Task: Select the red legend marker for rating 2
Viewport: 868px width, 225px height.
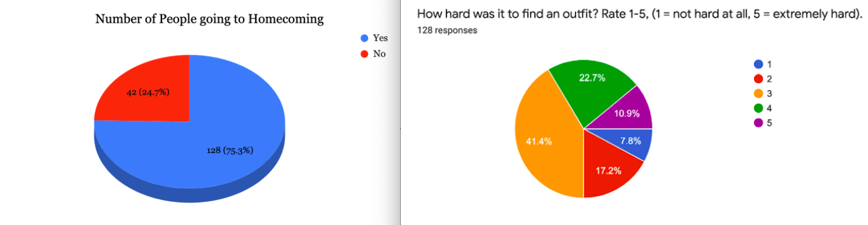Action: [758, 79]
